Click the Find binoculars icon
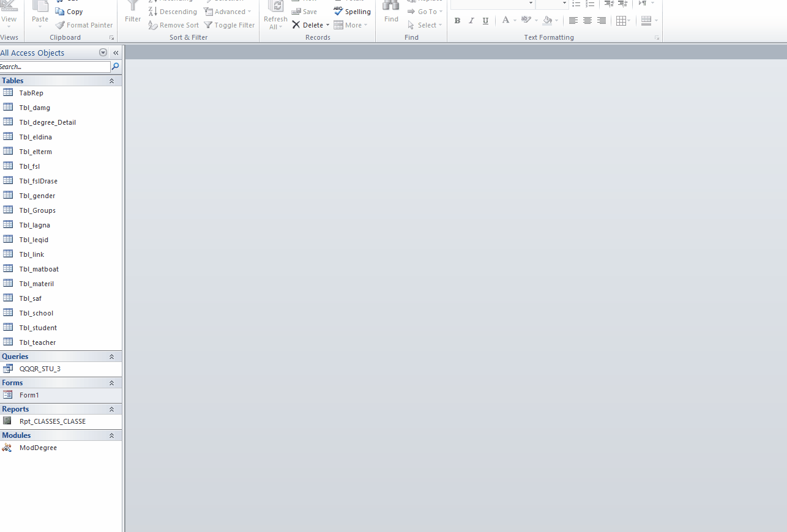The image size is (787, 532). (391, 6)
